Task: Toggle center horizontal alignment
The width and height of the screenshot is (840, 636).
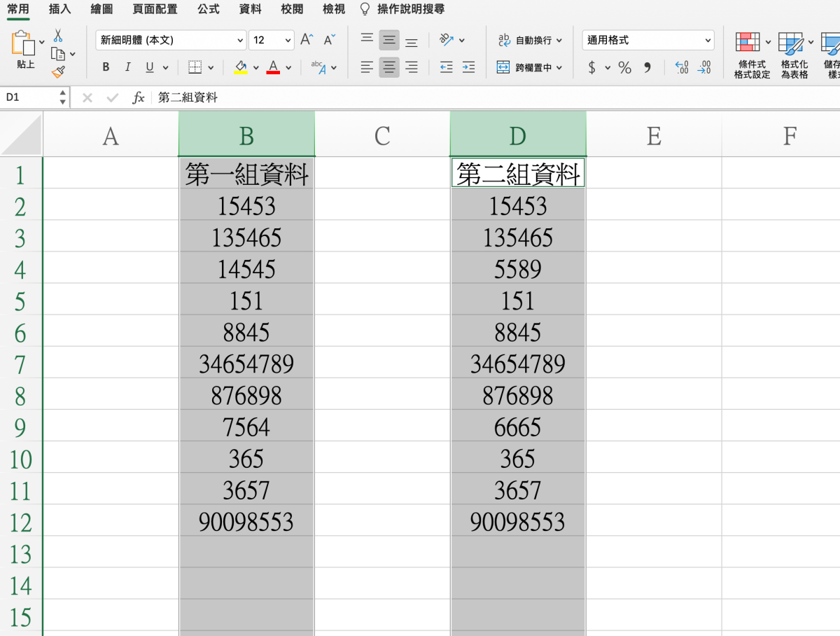Action: tap(389, 67)
